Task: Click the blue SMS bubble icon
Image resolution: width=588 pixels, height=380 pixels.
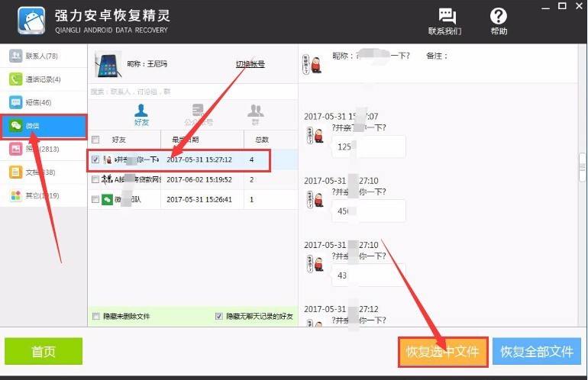Action: [16, 102]
